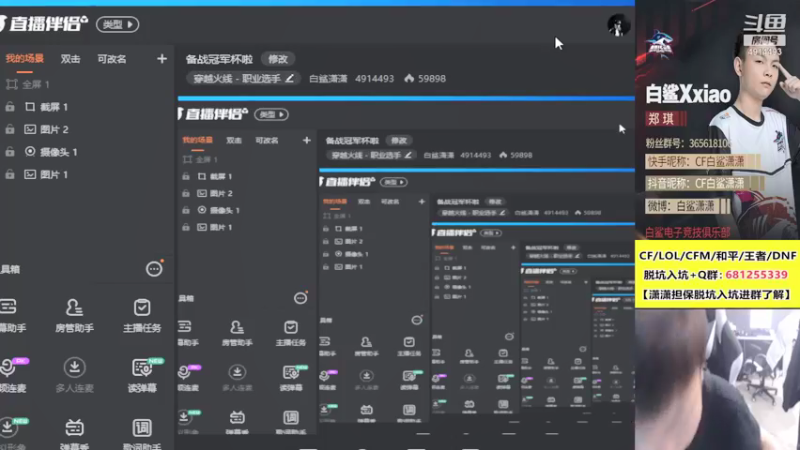Select the 截屏 1 source icon
Viewport: 800px width, 450px height.
(30, 107)
